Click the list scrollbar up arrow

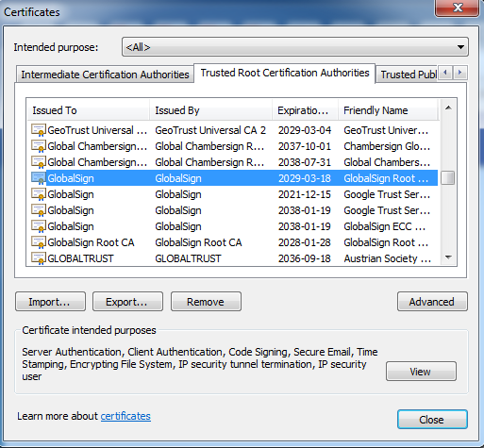pos(448,108)
